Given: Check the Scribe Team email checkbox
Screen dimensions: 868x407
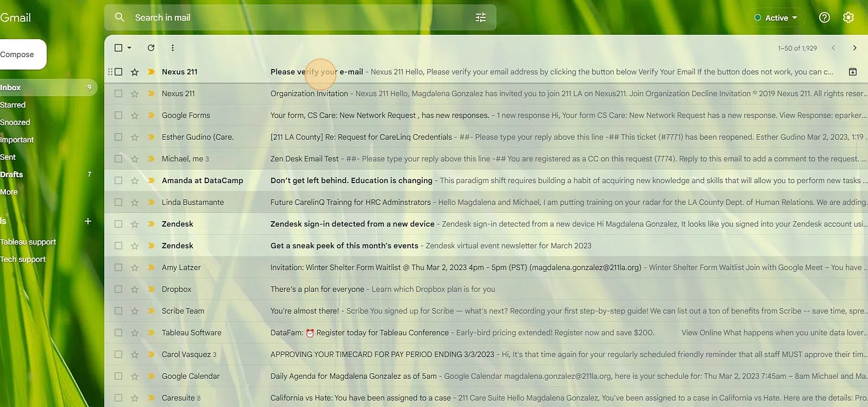Looking at the screenshot, I should [x=118, y=311].
